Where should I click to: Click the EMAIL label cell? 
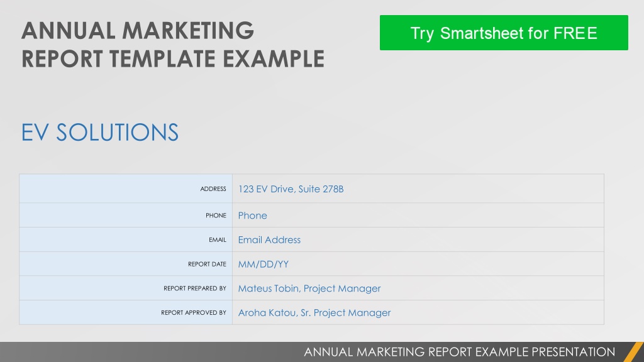126,239
